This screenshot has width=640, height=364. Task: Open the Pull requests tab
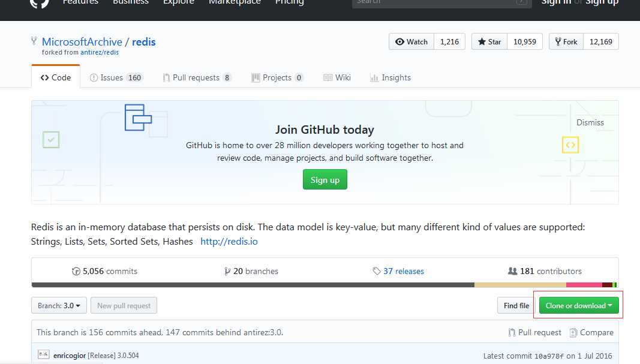(197, 77)
